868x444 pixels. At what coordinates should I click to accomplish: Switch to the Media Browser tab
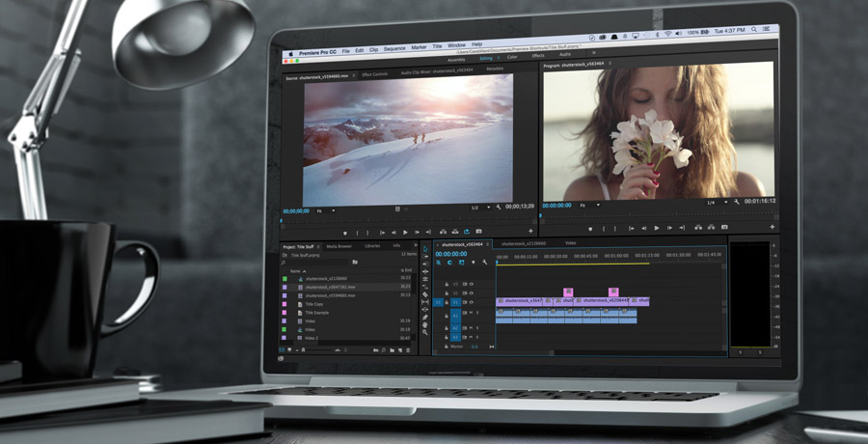coord(339,245)
